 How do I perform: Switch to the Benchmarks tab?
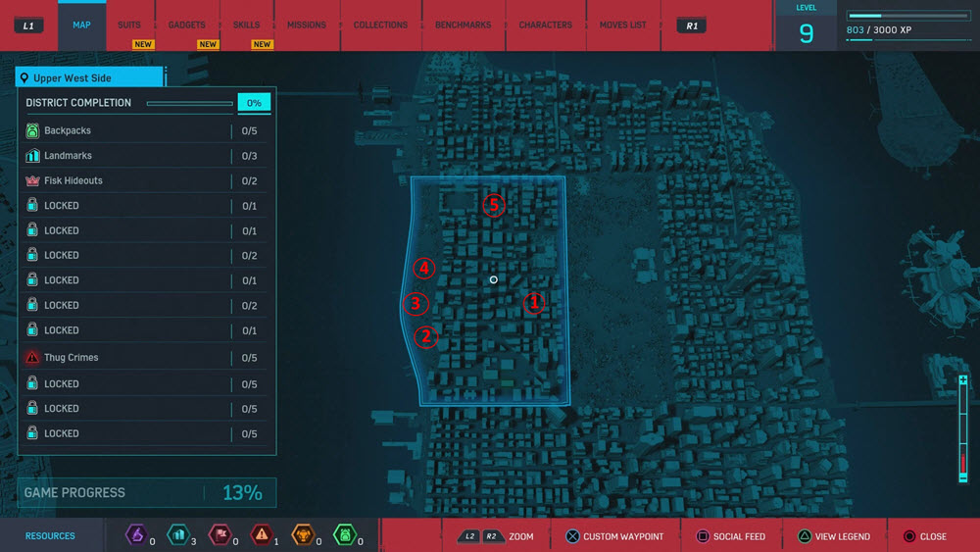464,25
